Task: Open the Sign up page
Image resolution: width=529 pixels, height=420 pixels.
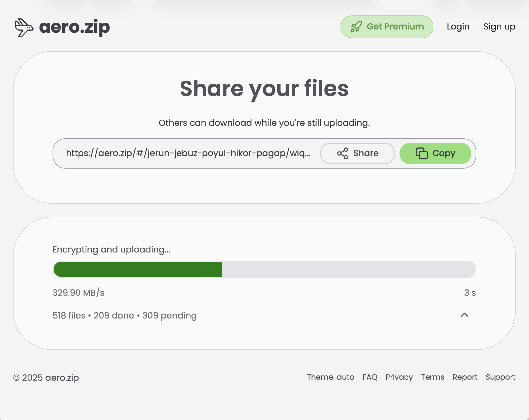Action: pos(499,27)
